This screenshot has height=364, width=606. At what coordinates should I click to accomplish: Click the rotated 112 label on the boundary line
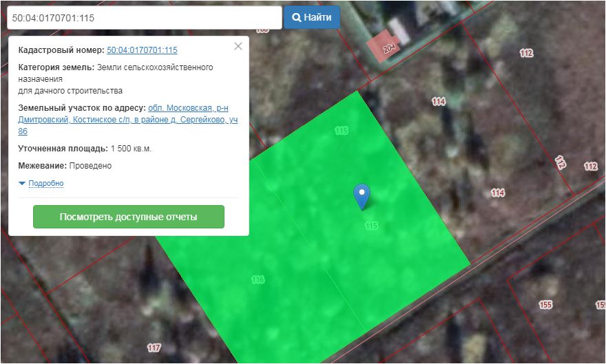coord(560,162)
